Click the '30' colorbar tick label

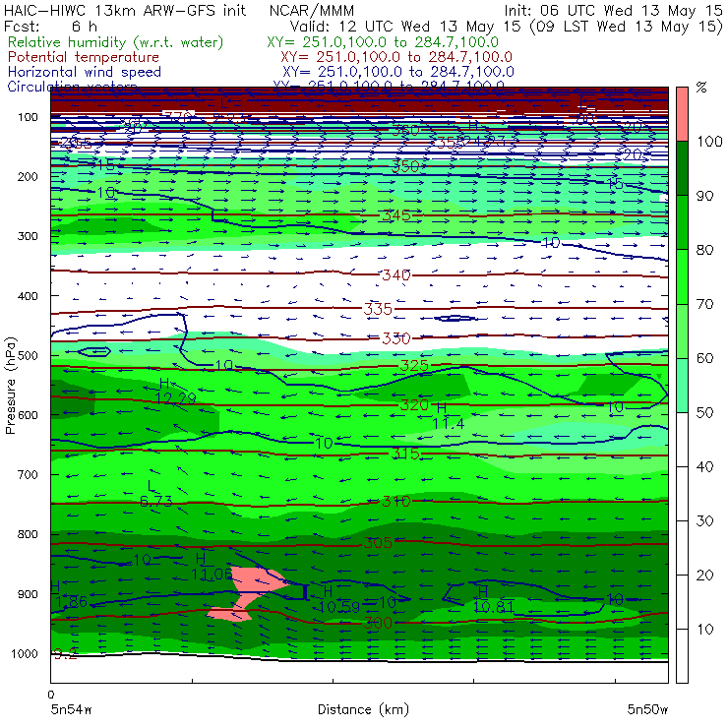(x=704, y=521)
